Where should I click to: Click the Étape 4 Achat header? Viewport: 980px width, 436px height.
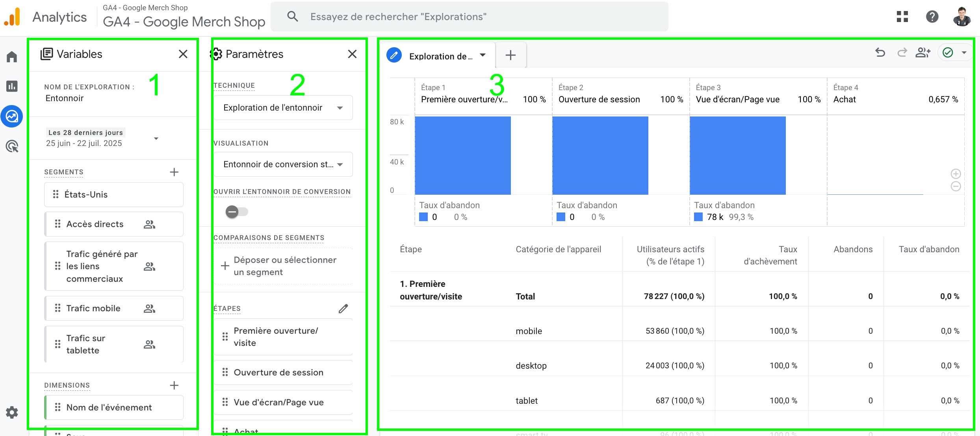[x=895, y=94]
